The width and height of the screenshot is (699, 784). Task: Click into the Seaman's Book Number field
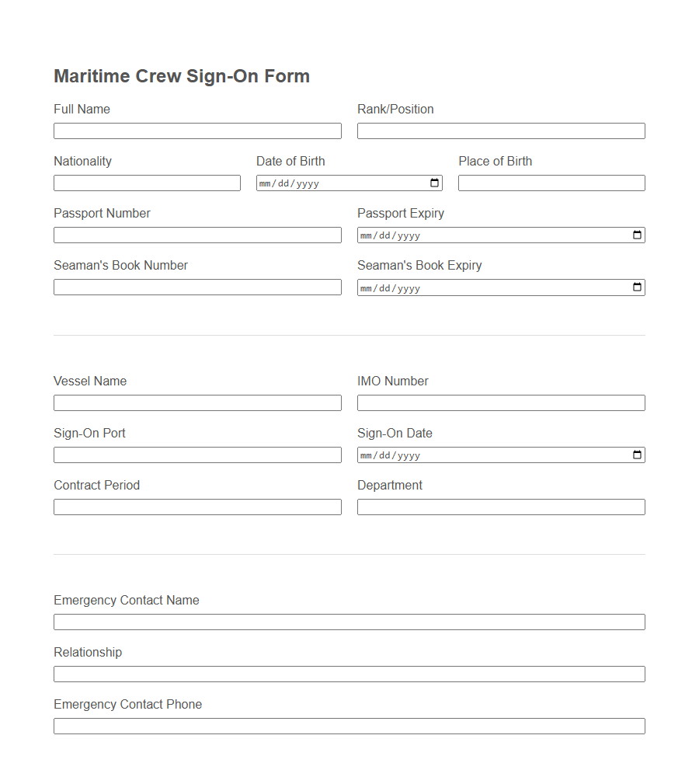point(197,287)
